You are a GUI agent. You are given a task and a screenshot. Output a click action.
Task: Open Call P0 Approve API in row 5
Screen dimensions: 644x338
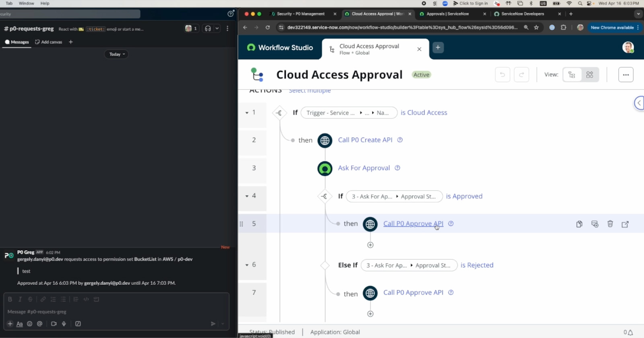(413, 224)
